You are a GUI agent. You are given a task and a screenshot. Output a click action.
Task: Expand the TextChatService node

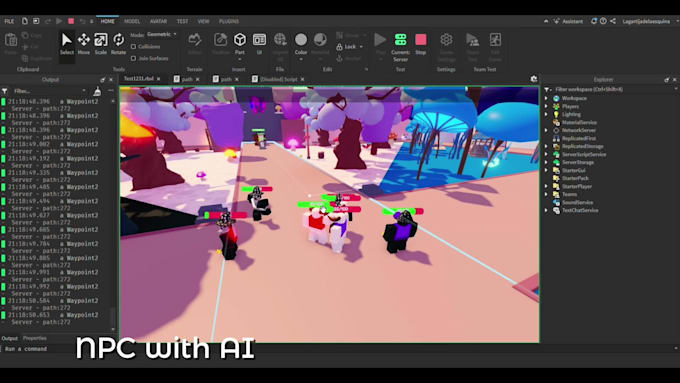(x=546, y=210)
